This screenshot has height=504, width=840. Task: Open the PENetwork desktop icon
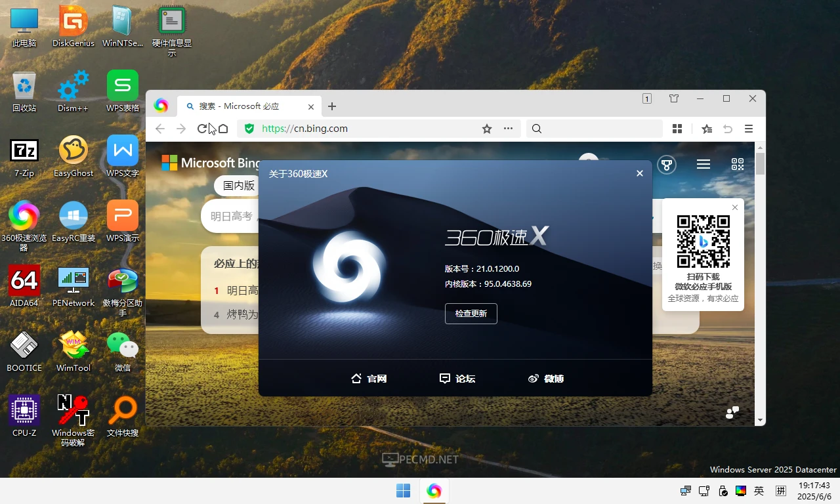pyautogui.click(x=73, y=286)
